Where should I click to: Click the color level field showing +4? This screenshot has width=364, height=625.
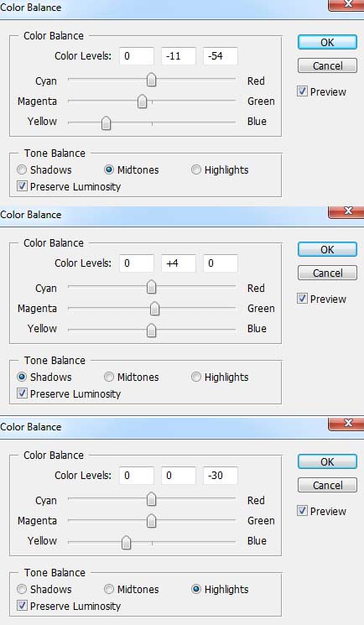click(179, 263)
